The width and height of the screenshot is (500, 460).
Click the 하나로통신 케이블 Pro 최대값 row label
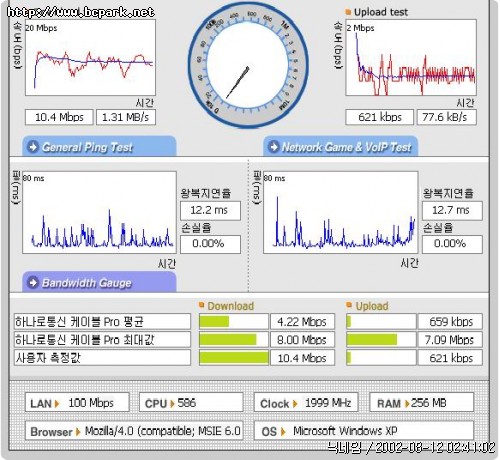[102, 339]
